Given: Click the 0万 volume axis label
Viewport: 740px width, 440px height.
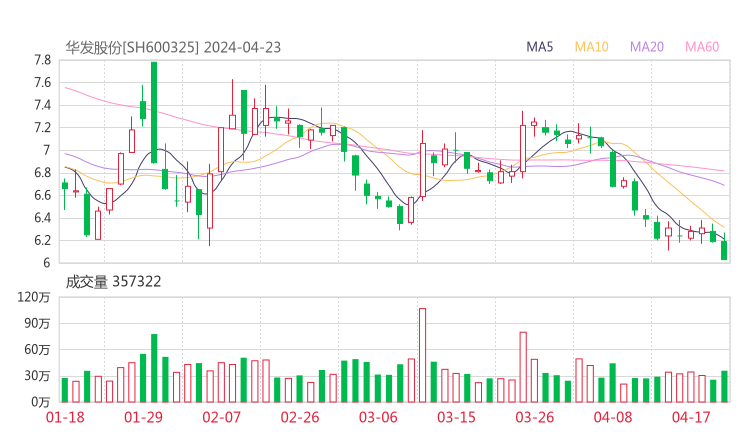Looking at the screenshot, I should pos(41,402).
